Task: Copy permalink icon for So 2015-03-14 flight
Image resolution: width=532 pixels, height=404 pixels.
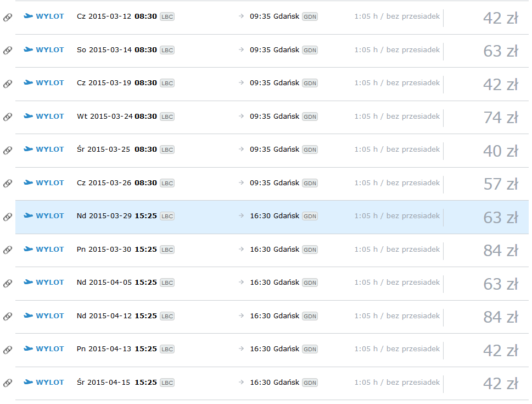Action: point(8,51)
